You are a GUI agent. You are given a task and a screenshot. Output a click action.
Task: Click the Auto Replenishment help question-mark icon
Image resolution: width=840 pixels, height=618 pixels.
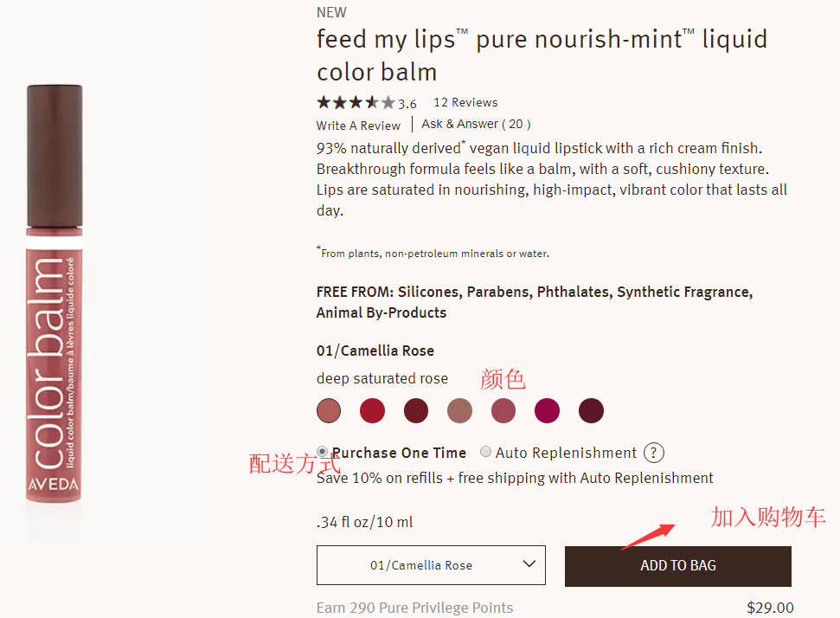click(655, 453)
